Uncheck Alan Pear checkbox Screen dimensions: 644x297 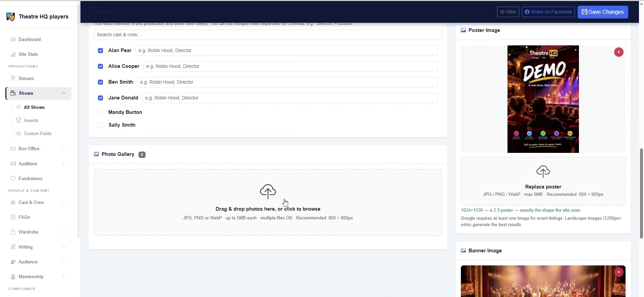pyautogui.click(x=100, y=50)
